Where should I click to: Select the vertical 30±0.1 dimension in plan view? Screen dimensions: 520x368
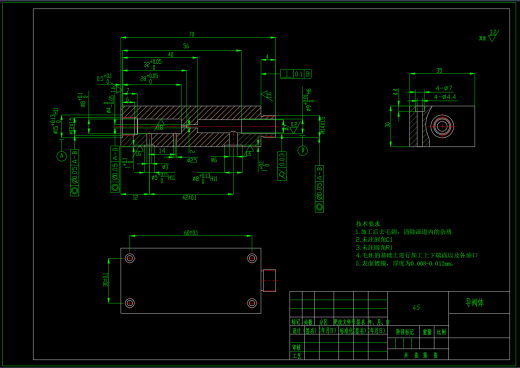106,280
